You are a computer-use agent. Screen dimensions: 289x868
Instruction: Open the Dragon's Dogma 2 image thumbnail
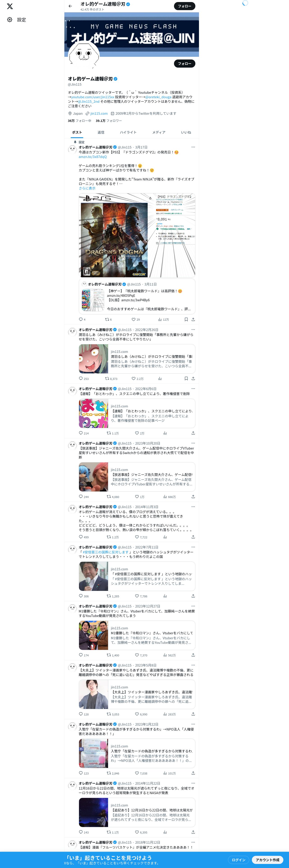[x=137, y=235]
